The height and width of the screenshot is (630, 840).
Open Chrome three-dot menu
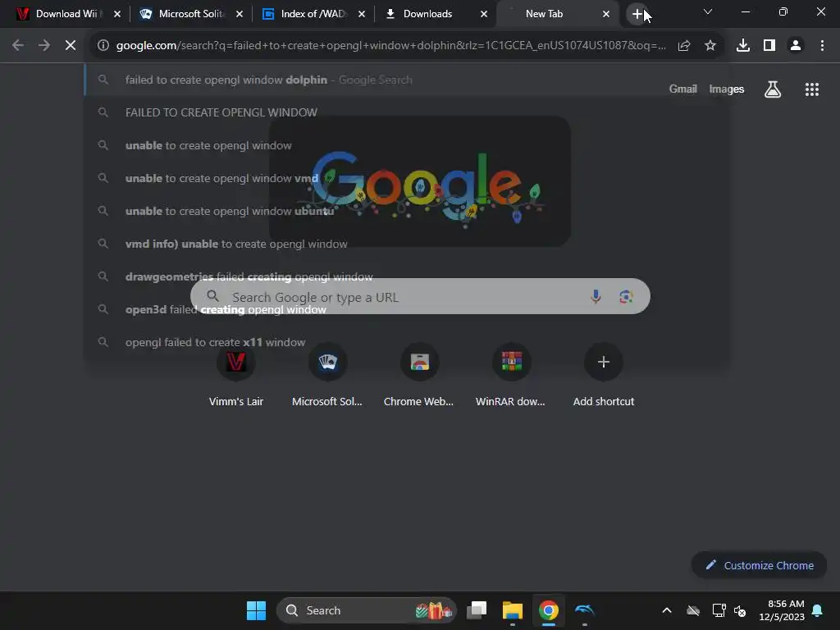[822, 46]
